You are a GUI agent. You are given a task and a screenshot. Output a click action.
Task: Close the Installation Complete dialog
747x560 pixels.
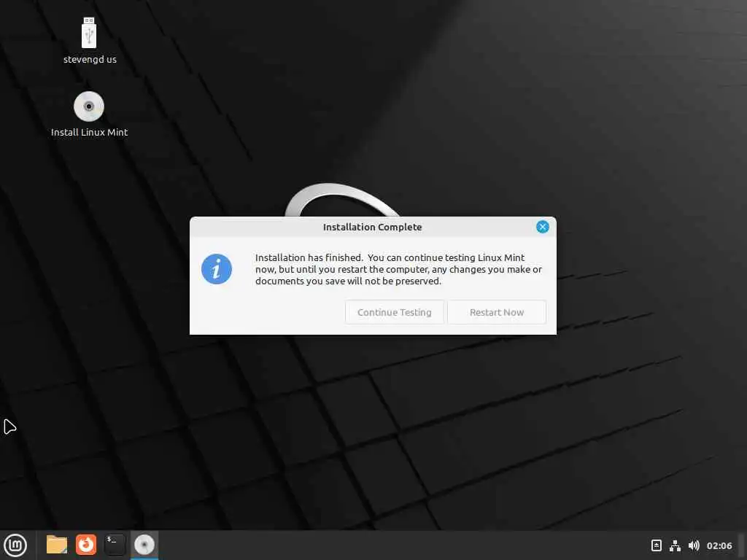coord(542,227)
